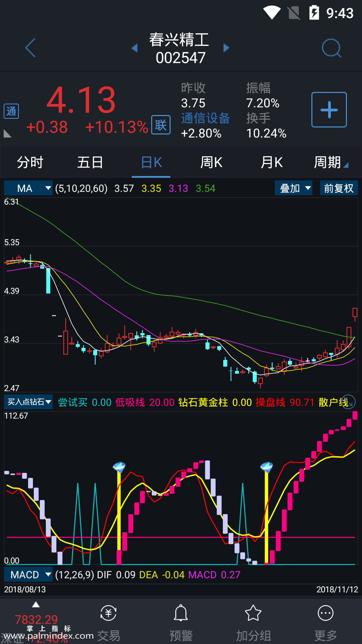The width and height of the screenshot is (362, 644).
Task: Tap the 联 badge icon
Action: tap(161, 125)
